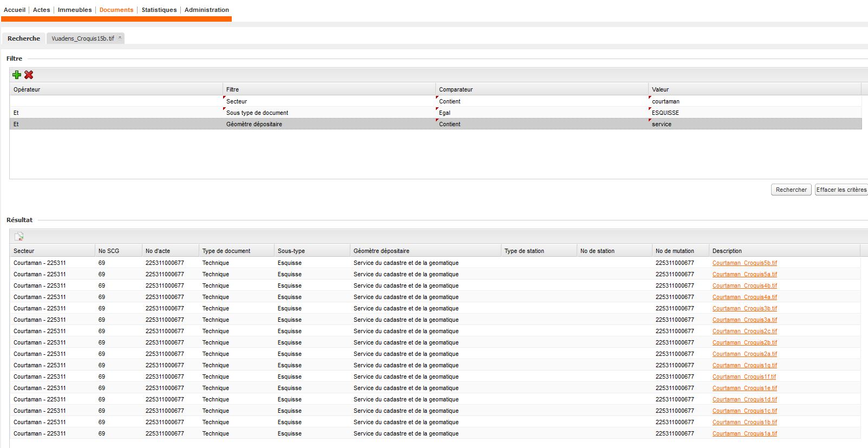The image size is (868, 448).
Task: Open Courtaman_Croquis1g.tif link
Action: (745, 365)
